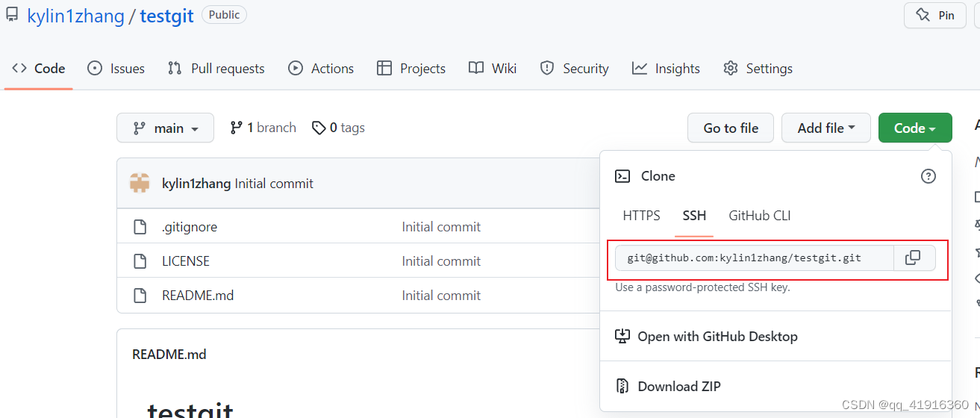Click Initial commit in LICENSE row
The height and width of the screenshot is (418, 980).
click(441, 261)
